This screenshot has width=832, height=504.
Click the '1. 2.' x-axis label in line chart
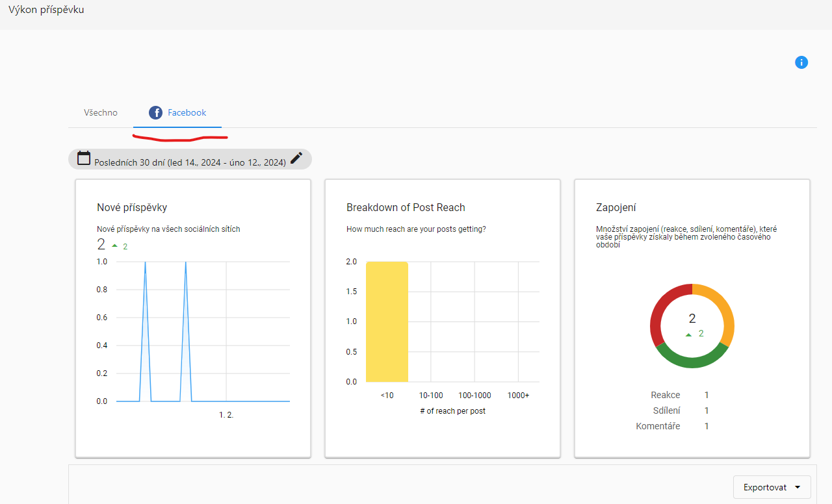pyautogui.click(x=226, y=415)
